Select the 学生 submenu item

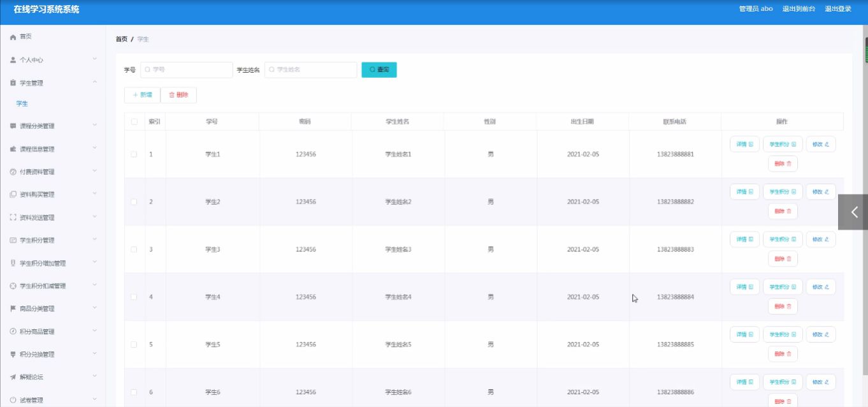coord(22,103)
